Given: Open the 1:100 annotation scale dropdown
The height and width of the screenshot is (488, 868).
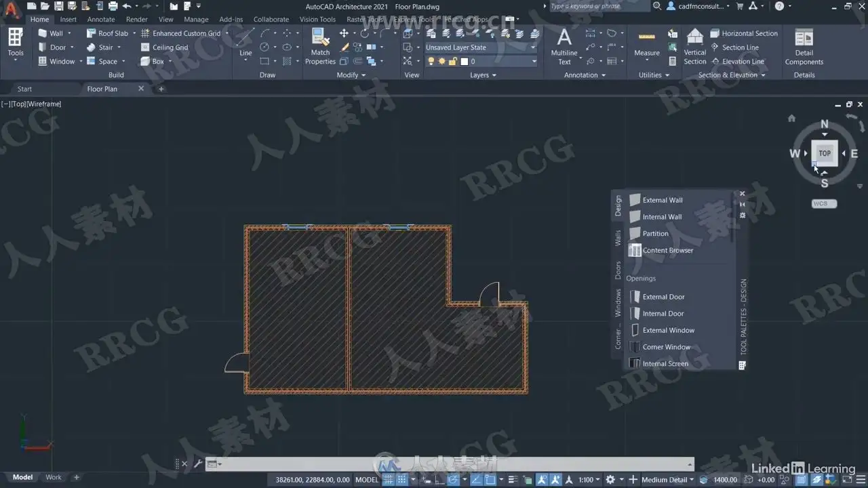Looking at the screenshot, I should point(590,479).
